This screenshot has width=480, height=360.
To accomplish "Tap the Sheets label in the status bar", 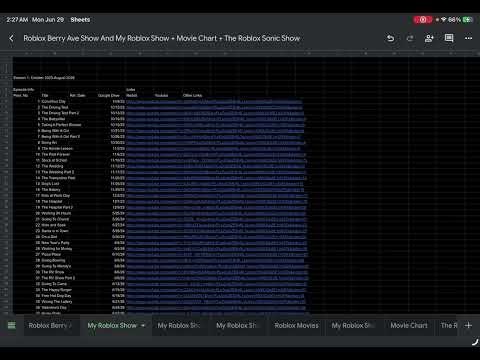I will click(x=80, y=20).
